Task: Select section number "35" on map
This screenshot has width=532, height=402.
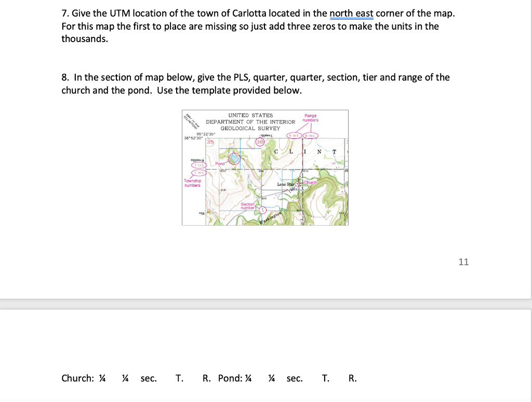Action: (210, 142)
